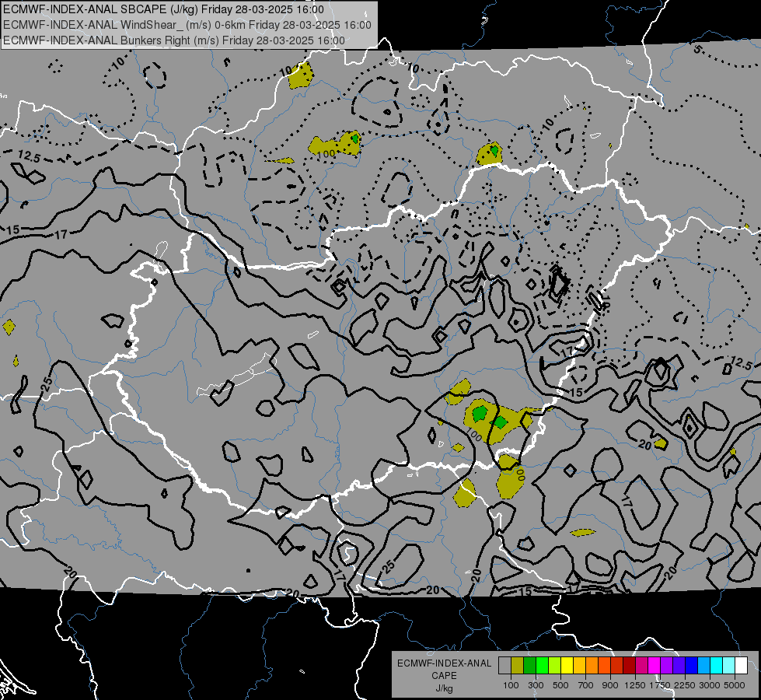Image resolution: width=761 pixels, height=700 pixels.
Task: Click the olive swatch in CAPE legend
Action: click(x=518, y=666)
